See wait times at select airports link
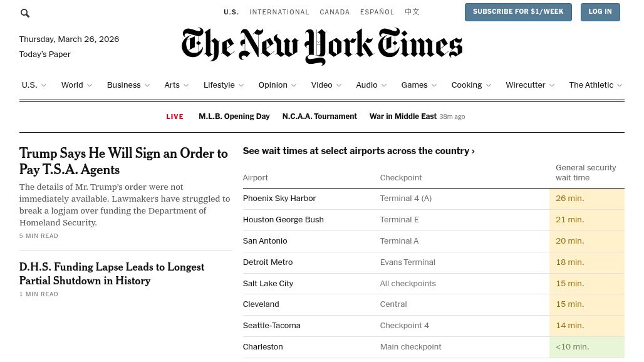The width and height of the screenshot is (644, 362). click(358, 151)
